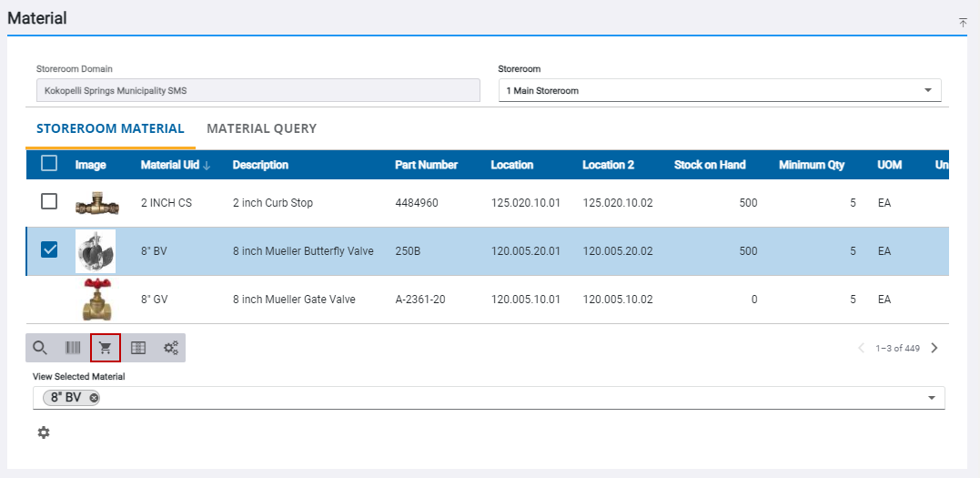Go to next page of materials
Image resolution: width=980 pixels, height=478 pixels.
pos(934,348)
